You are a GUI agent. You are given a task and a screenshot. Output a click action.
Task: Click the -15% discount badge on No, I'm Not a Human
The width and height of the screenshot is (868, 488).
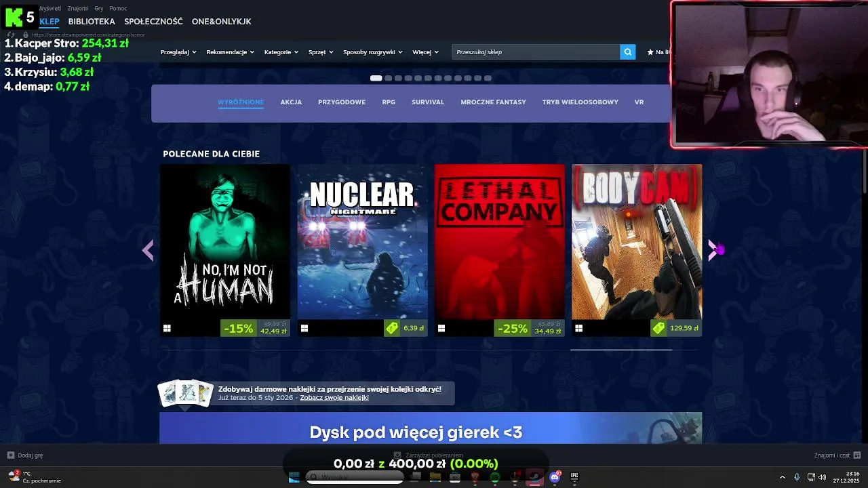[238, 328]
